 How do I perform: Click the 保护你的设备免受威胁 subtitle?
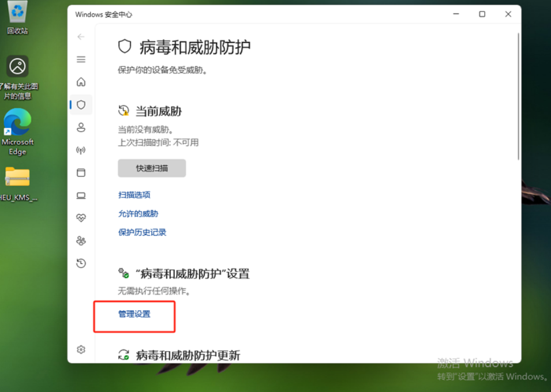163,70
